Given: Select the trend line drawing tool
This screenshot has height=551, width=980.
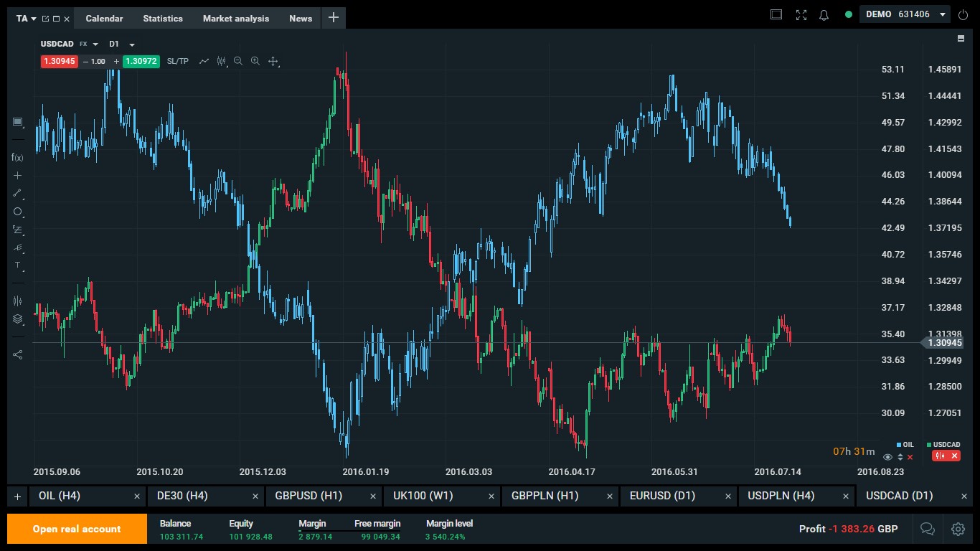Looking at the screenshot, I should (x=18, y=193).
